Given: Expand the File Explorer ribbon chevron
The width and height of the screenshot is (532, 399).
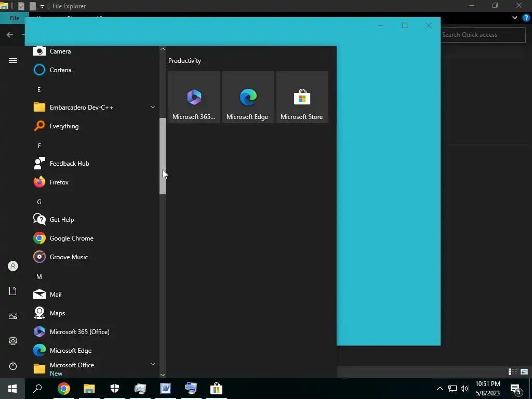Looking at the screenshot, I should pyautogui.click(x=515, y=18).
